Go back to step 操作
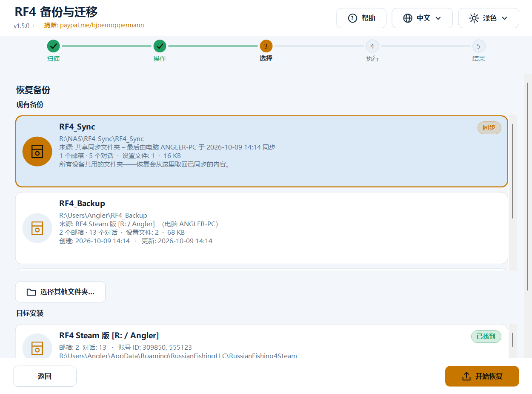The width and height of the screenshot is (532, 394). [x=160, y=51]
